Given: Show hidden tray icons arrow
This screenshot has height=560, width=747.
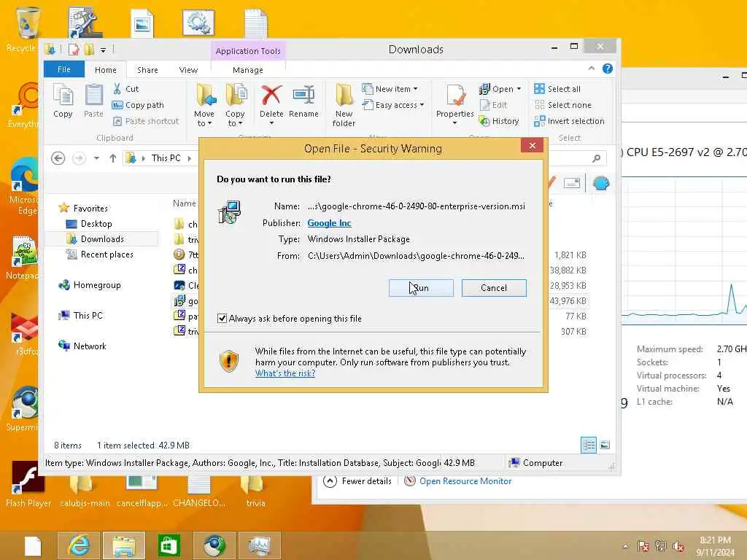Looking at the screenshot, I should pyautogui.click(x=625, y=545).
